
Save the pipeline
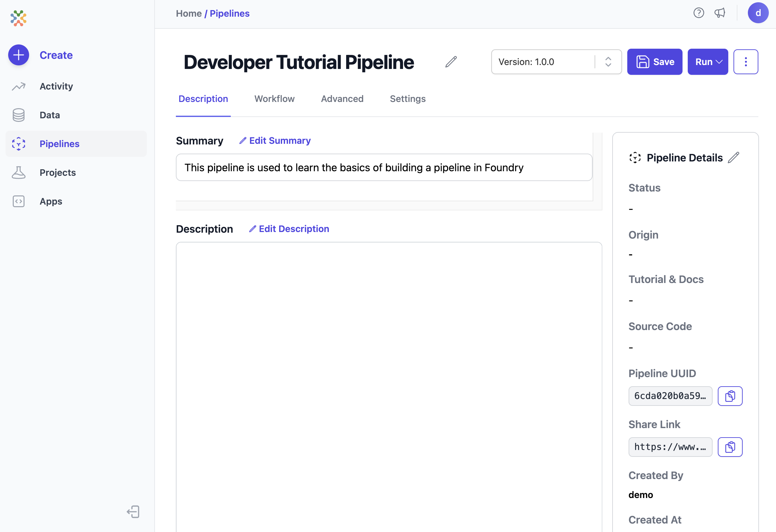654,62
